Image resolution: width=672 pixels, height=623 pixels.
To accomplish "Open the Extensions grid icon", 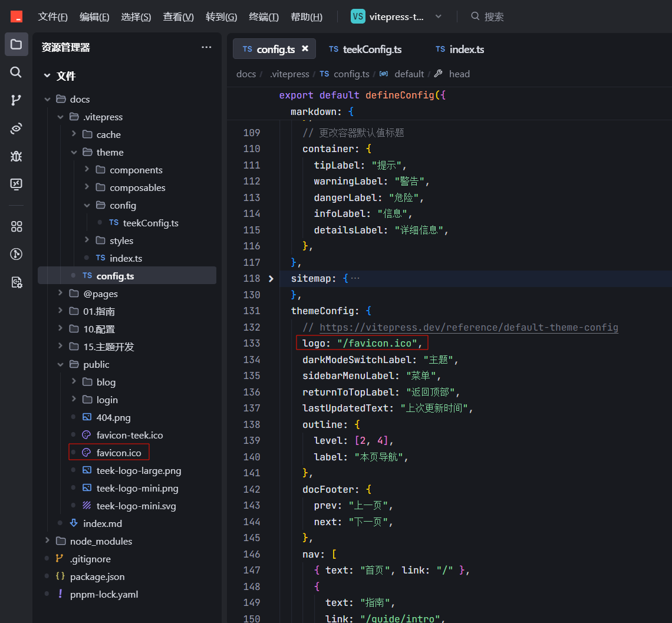I will pos(17,226).
